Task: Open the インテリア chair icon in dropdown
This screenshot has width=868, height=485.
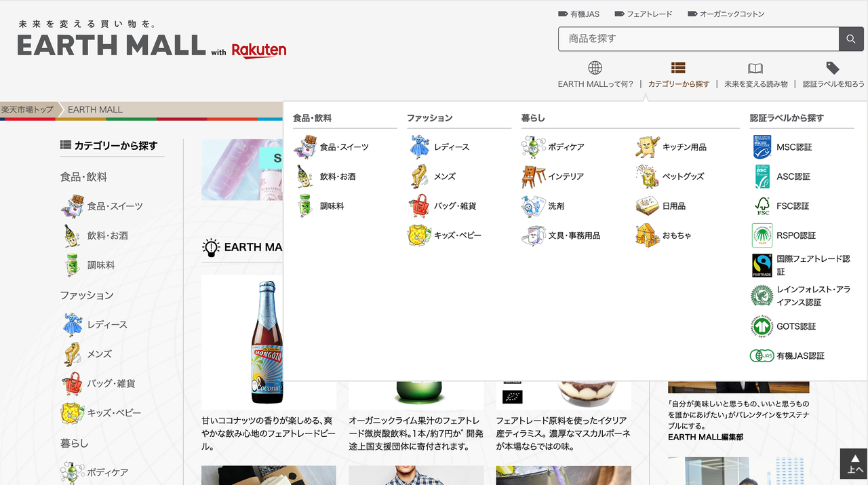Action: point(533,176)
